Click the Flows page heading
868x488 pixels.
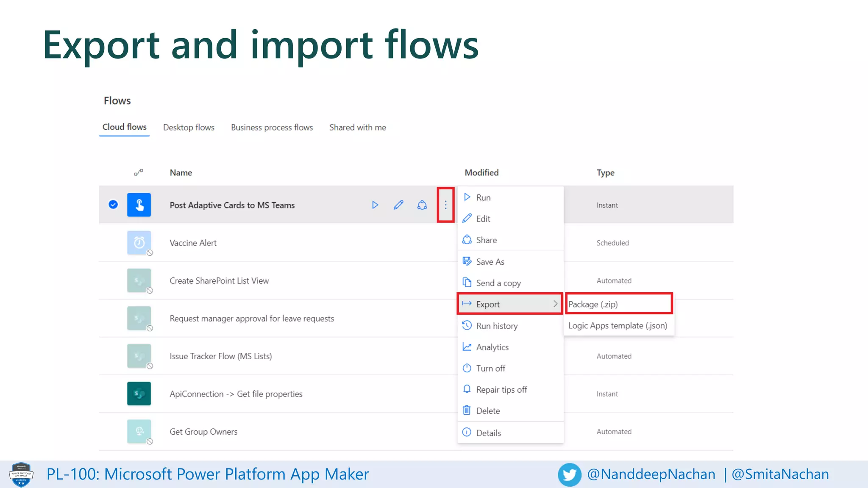[x=117, y=100]
